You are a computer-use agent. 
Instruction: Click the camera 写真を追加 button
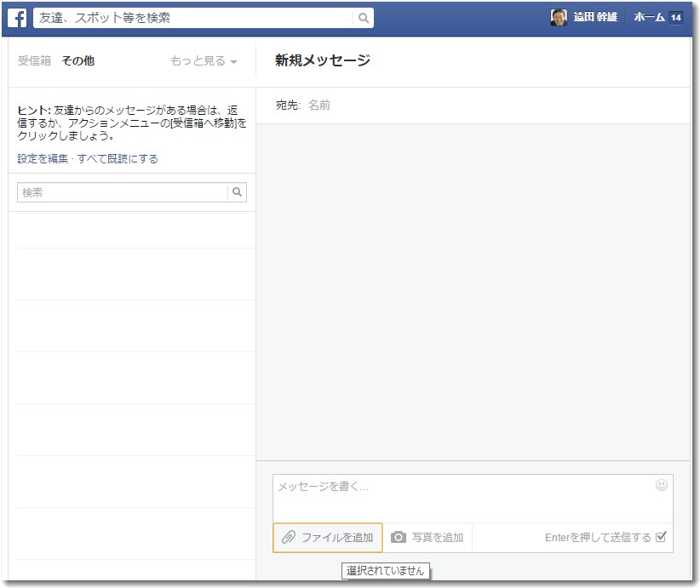tap(427, 538)
